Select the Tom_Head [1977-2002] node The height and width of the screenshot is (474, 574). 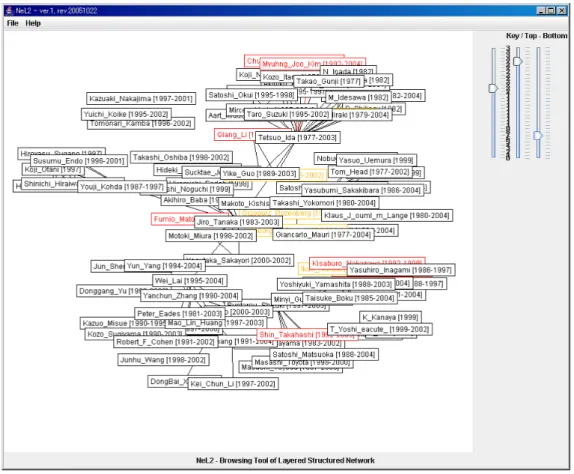(x=370, y=172)
